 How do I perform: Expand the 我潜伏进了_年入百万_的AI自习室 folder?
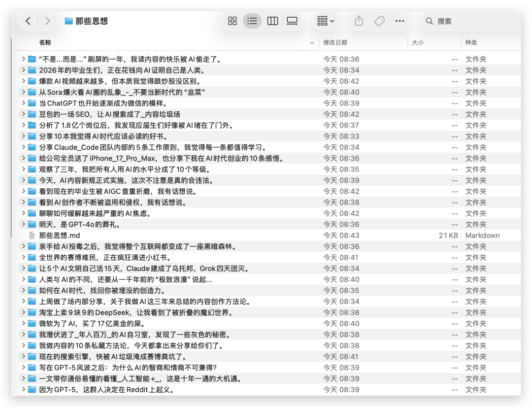click(x=24, y=335)
